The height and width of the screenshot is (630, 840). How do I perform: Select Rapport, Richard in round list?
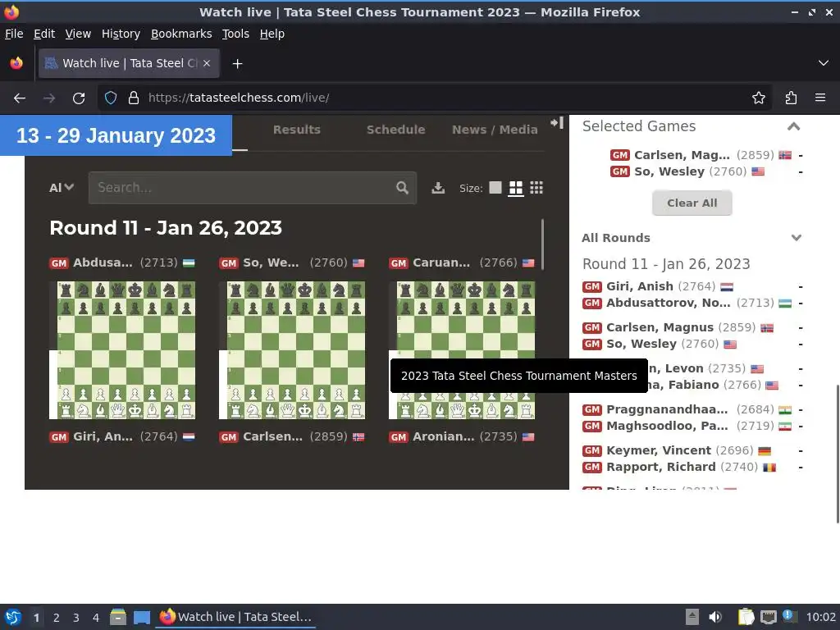click(661, 467)
